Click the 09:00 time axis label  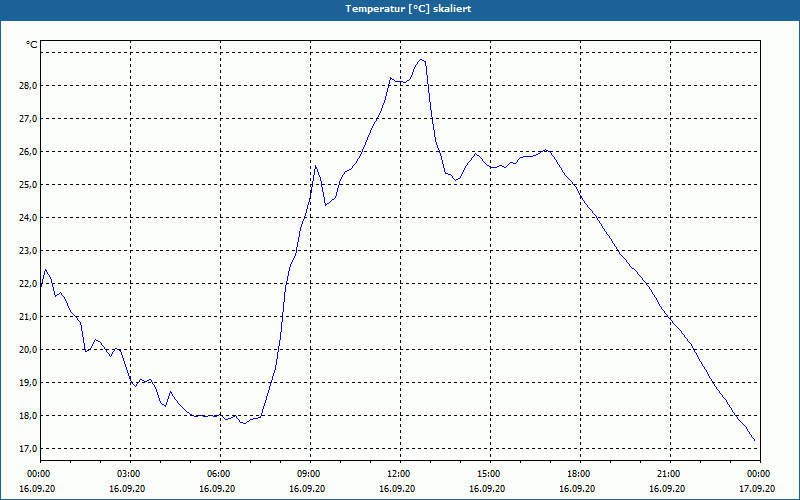pyautogui.click(x=311, y=474)
